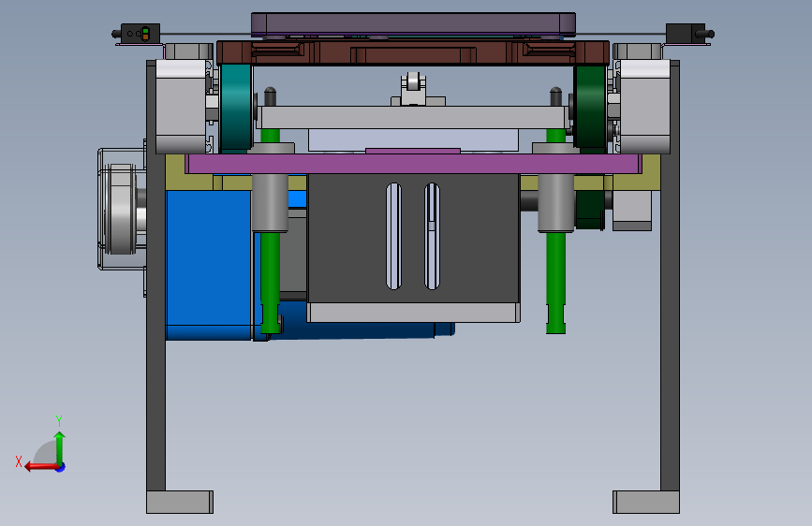812x526 pixels.
Task: Pick the right slot in center housing
Action: (432, 236)
